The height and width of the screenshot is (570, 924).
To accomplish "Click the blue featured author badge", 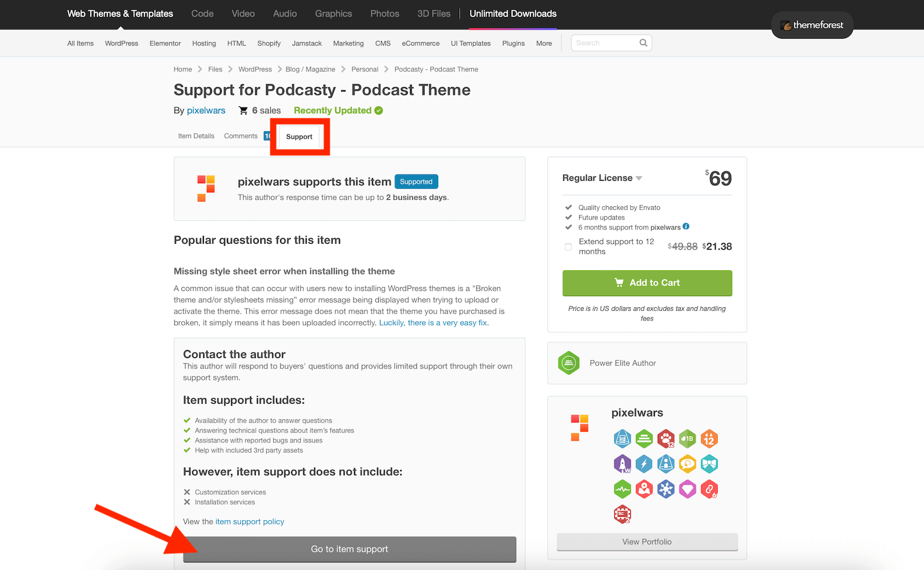I will (666, 464).
